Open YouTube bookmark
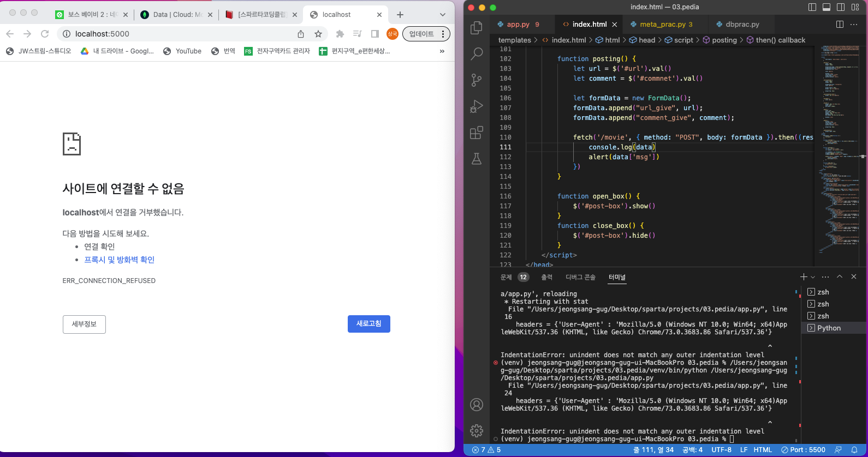Image resolution: width=868 pixels, height=457 pixels. [x=182, y=51]
